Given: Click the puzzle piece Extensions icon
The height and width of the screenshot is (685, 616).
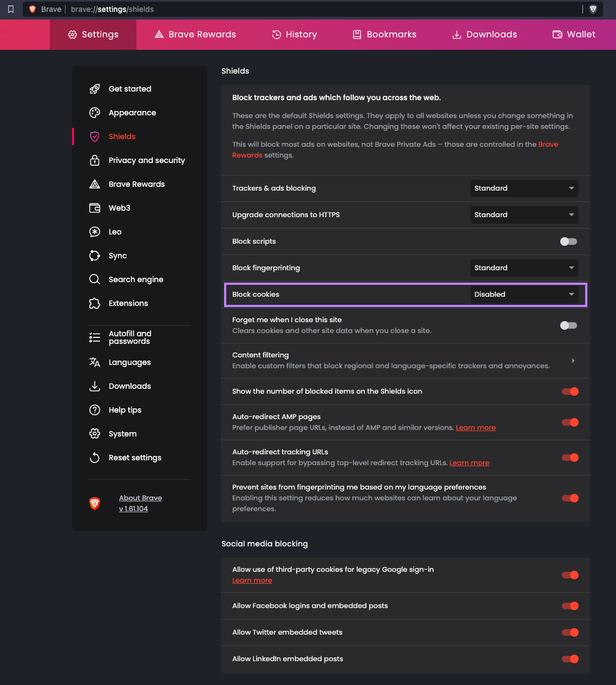Looking at the screenshot, I should [95, 303].
